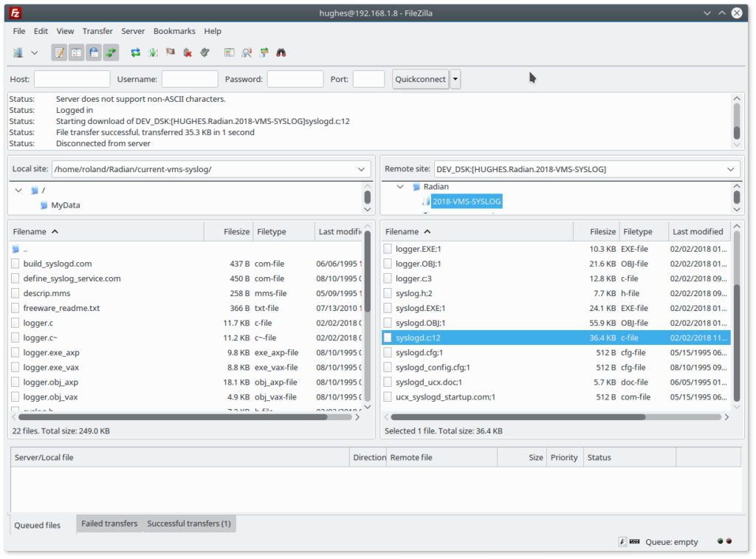Click the synchronized browsing icon
The width and height of the screenshot is (756, 559).
(264, 52)
